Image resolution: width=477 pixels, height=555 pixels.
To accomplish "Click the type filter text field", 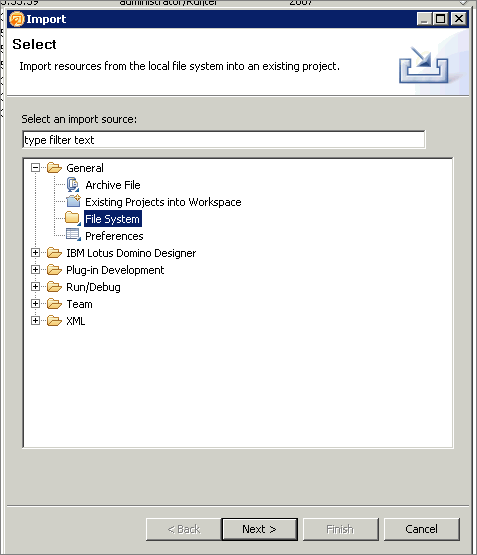I will click(x=224, y=140).
